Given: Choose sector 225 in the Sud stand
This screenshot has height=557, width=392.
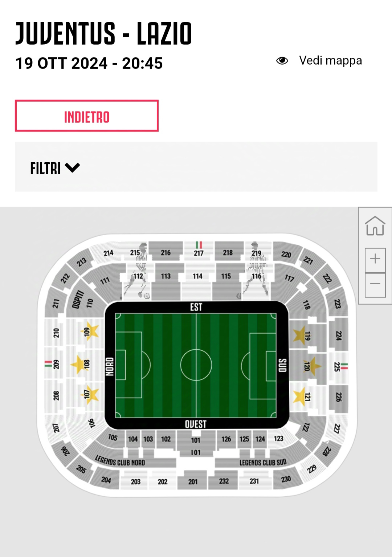Looking at the screenshot, I should pyautogui.click(x=337, y=367).
